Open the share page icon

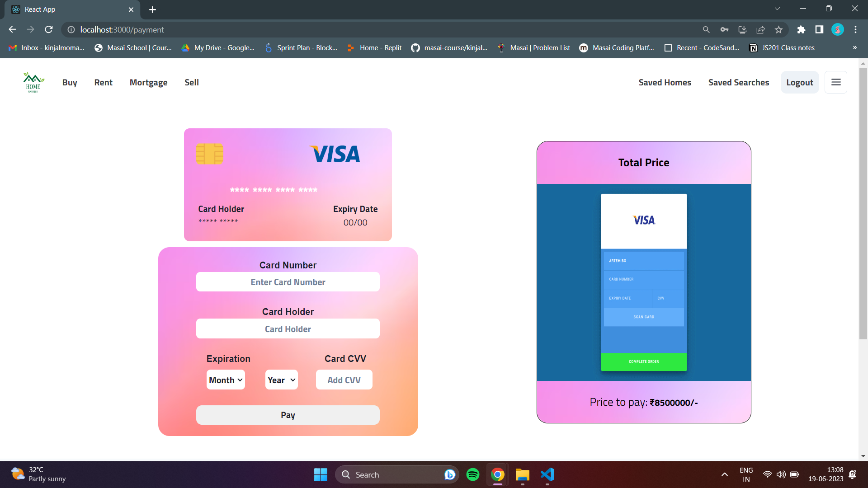[x=760, y=30]
